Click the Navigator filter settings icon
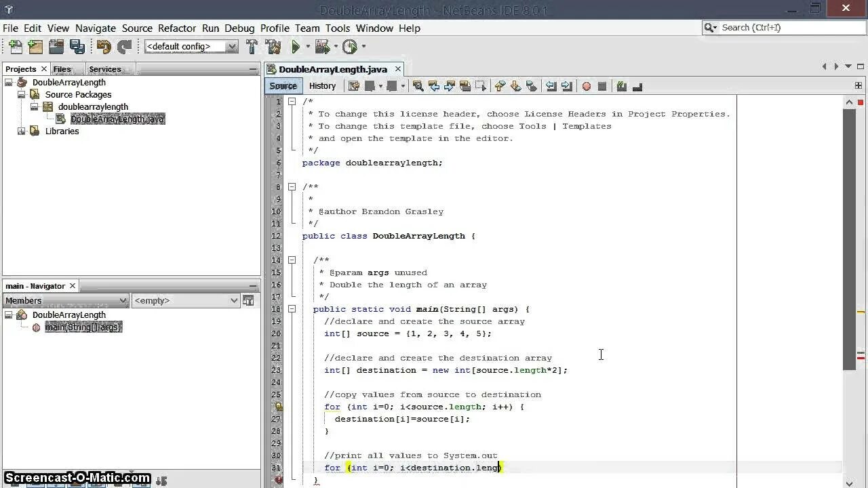 [x=248, y=300]
